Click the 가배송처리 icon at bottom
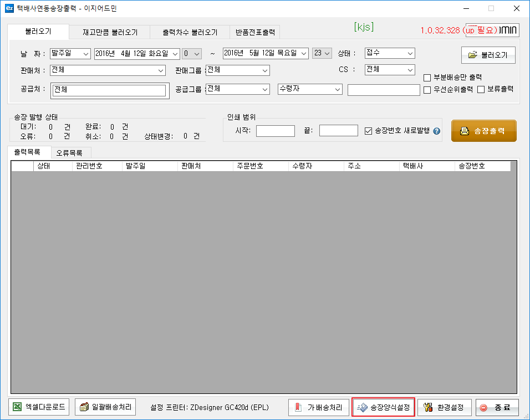Image resolution: width=530 pixels, height=420 pixels. click(x=298, y=408)
